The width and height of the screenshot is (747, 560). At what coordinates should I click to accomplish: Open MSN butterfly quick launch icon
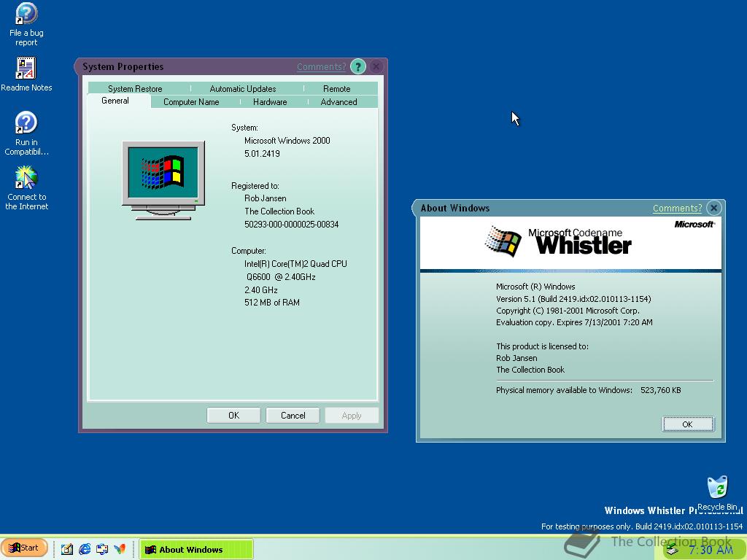(120, 549)
